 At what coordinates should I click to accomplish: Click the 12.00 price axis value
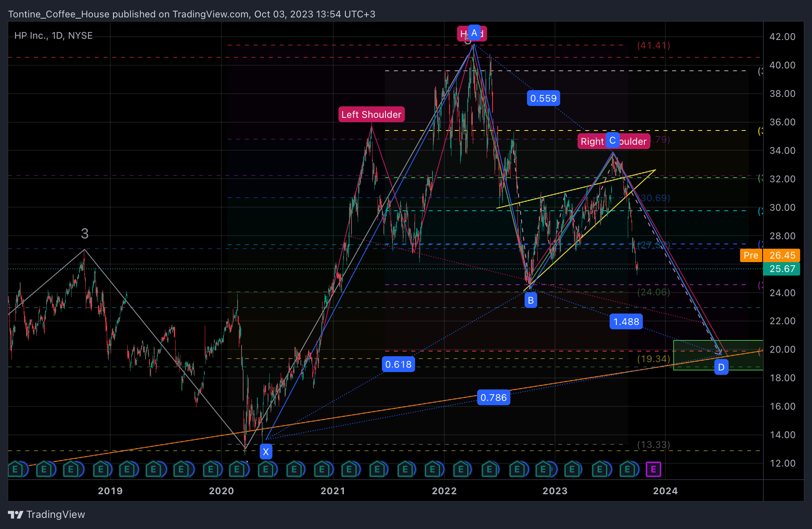tap(782, 463)
